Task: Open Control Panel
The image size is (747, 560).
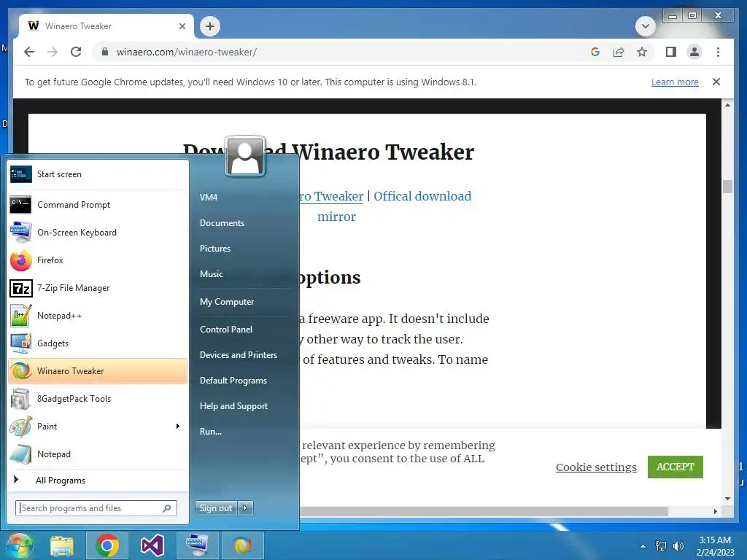Action: click(x=226, y=329)
